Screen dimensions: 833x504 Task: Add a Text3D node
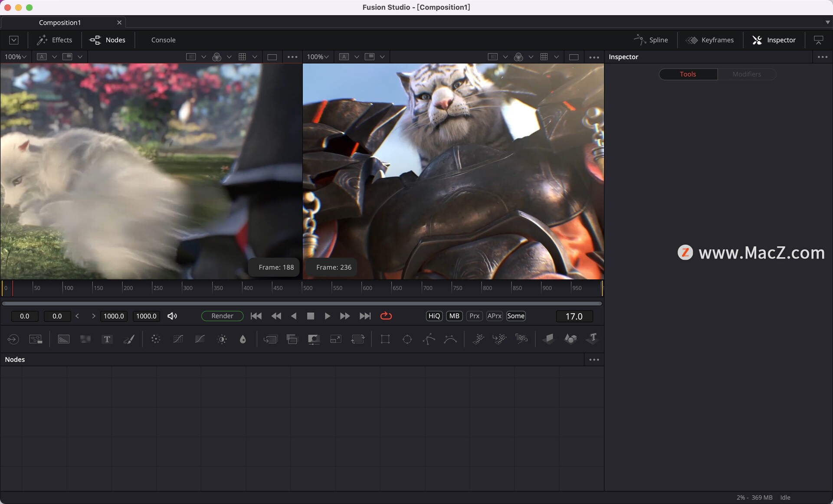tap(592, 339)
